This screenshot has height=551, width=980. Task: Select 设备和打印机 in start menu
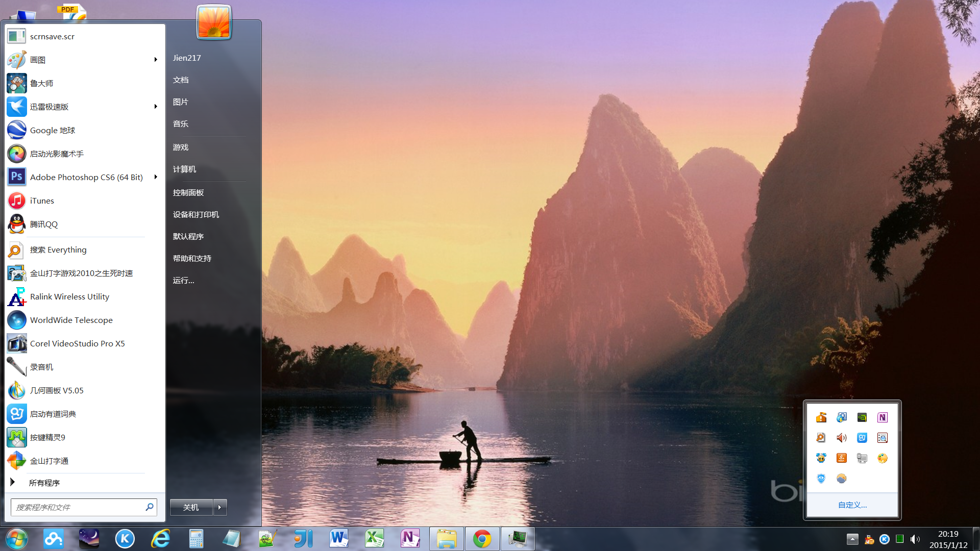tap(196, 214)
